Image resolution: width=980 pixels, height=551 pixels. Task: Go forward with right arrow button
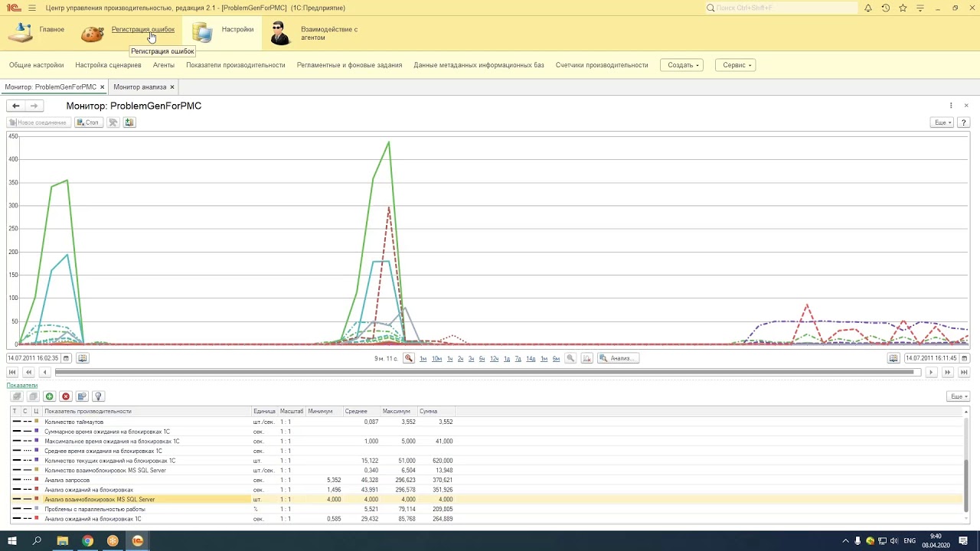coord(34,106)
